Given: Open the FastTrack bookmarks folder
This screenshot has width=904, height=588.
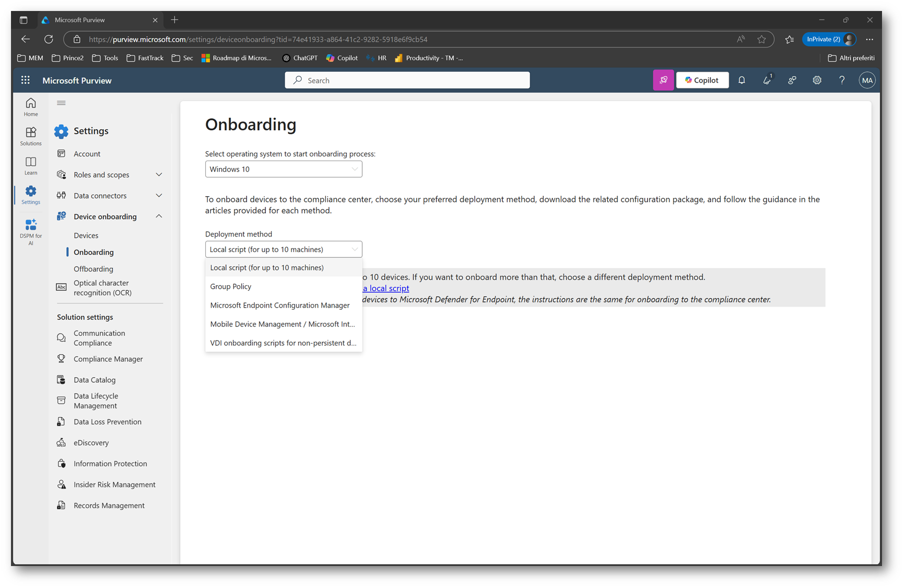Looking at the screenshot, I should point(145,58).
